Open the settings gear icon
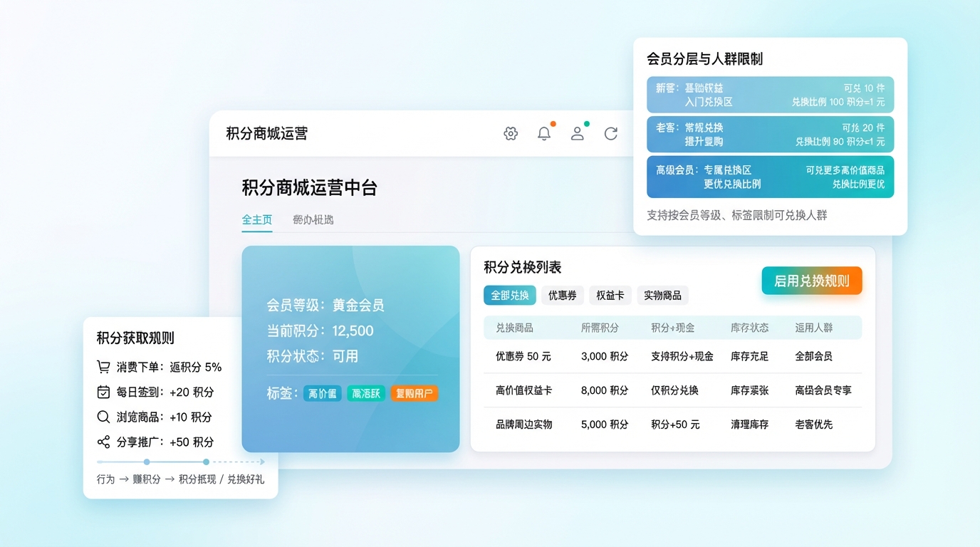The height and width of the screenshot is (547, 980). [x=511, y=133]
